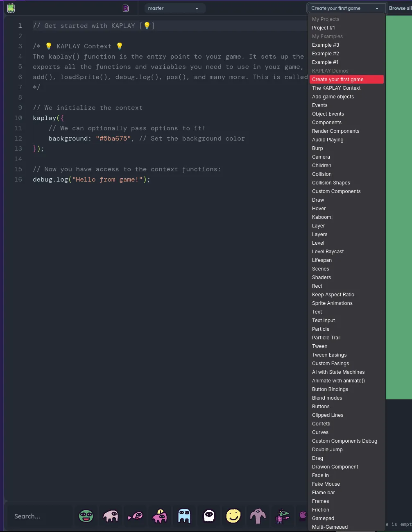Load the Flame bar demo
This screenshot has width=412, height=532.
click(x=346, y=493)
